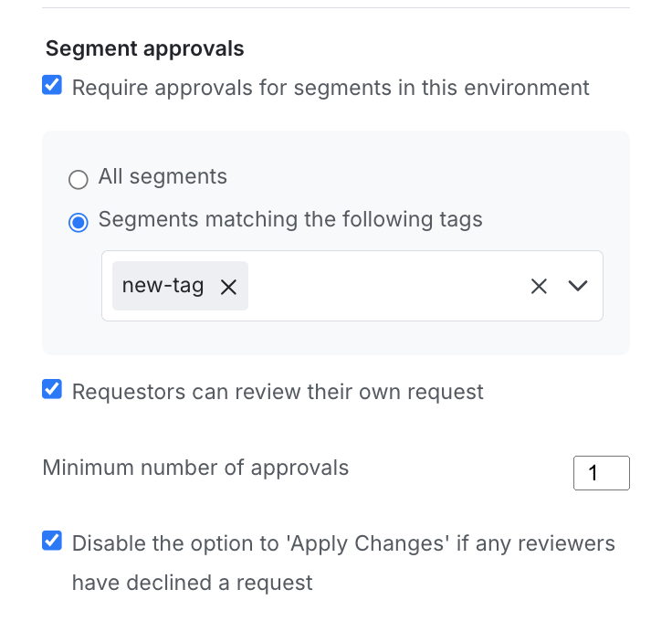
Task: Click the 'have declined a request' text line
Action: 192,583
